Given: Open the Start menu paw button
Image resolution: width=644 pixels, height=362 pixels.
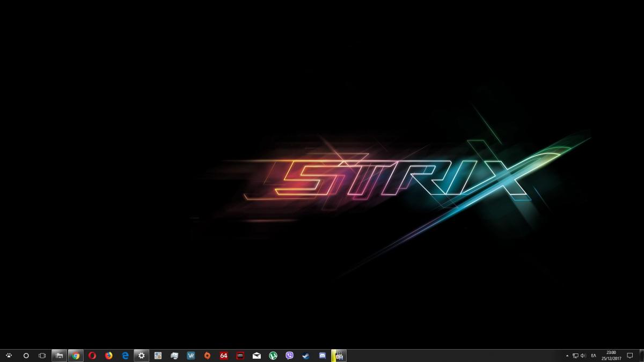Looking at the screenshot, I should [x=9, y=356].
